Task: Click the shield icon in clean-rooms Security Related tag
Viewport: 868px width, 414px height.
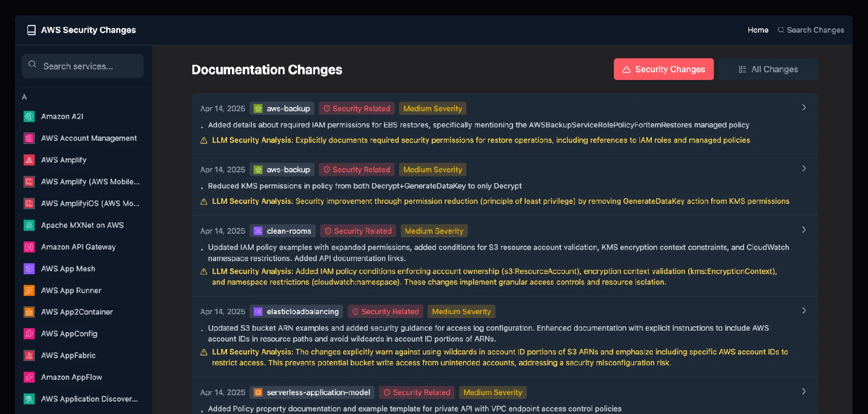Action: click(x=328, y=231)
